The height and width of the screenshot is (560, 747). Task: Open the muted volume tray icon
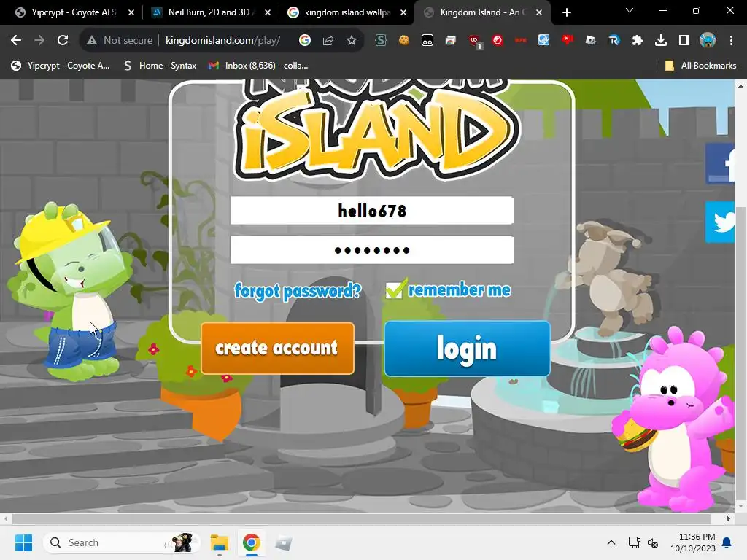pos(653,542)
